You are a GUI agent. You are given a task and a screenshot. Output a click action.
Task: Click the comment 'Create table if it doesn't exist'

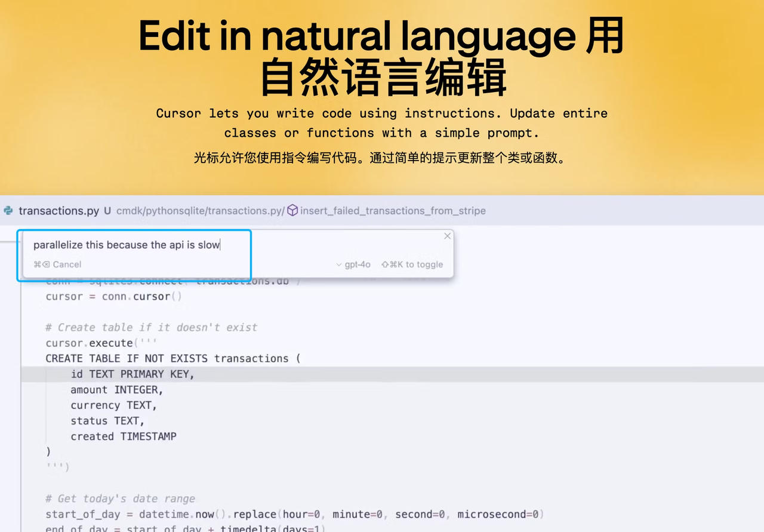(x=152, y=327)
